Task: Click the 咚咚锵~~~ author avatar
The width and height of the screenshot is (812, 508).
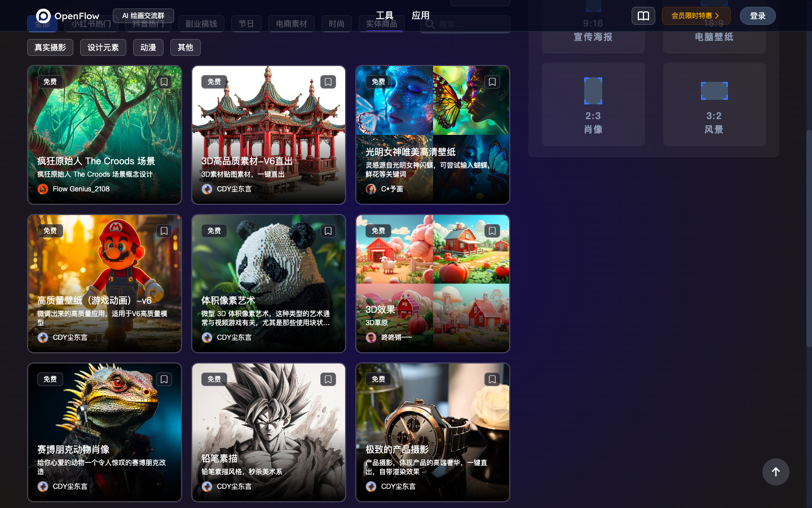Action: (371, 338)
